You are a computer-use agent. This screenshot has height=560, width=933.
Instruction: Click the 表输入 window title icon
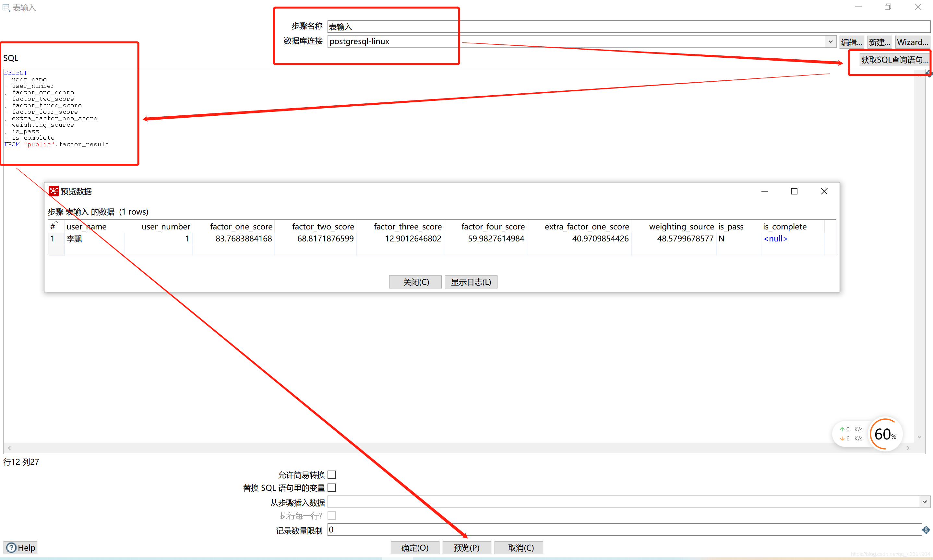[x=6, y=7]
